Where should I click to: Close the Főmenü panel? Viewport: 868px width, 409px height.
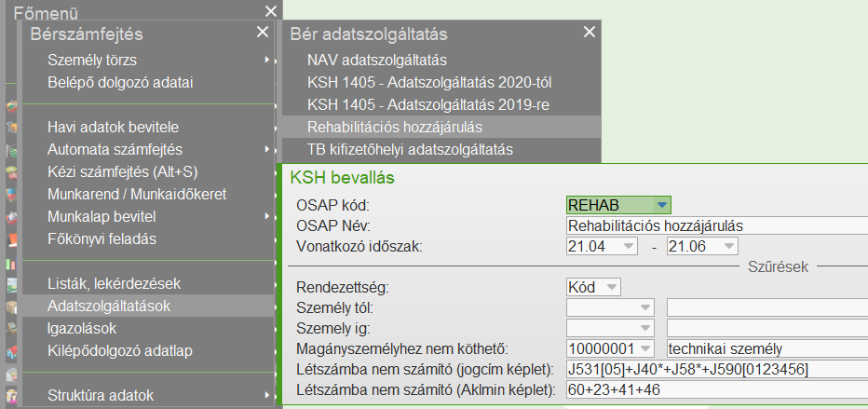click(x=270, y=10)
